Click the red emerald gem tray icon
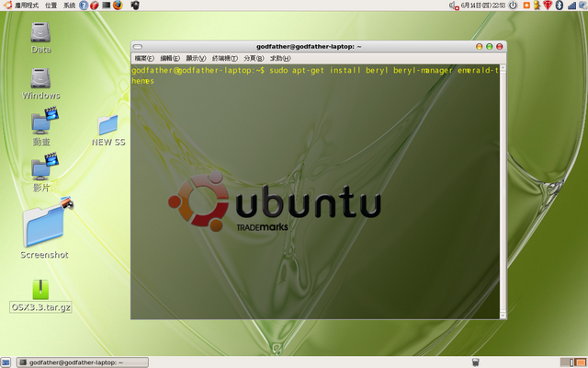This screenshot has height=368, width=588. pyautogui.click(x=548, y=6)
